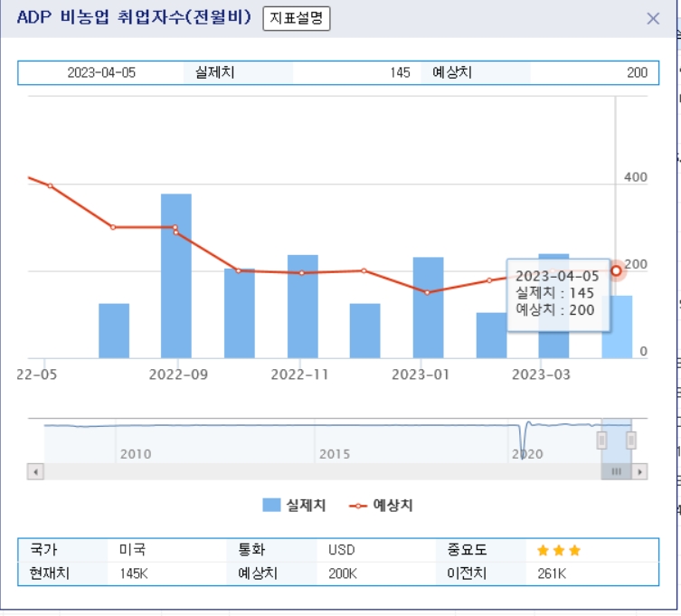Screen dimensions: 681x616
Task: Toggle the 실제치 legend item
Action: pos(294,506)
